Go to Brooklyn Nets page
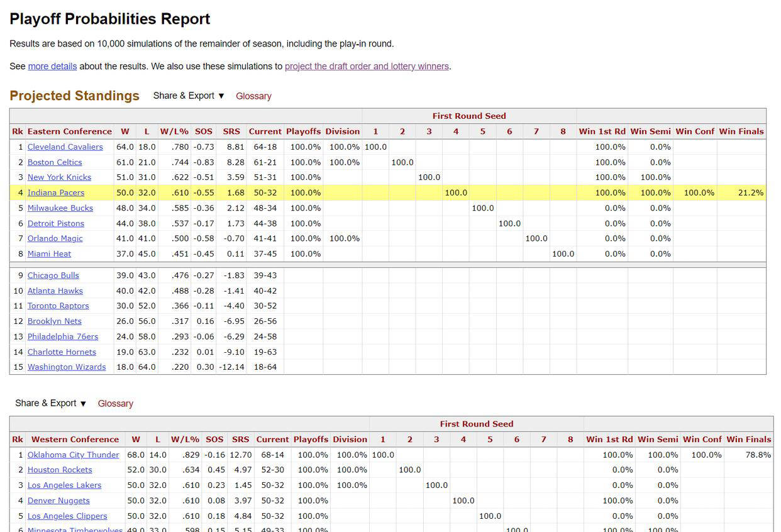Screen dimensions: 781x532 (54, 321)
